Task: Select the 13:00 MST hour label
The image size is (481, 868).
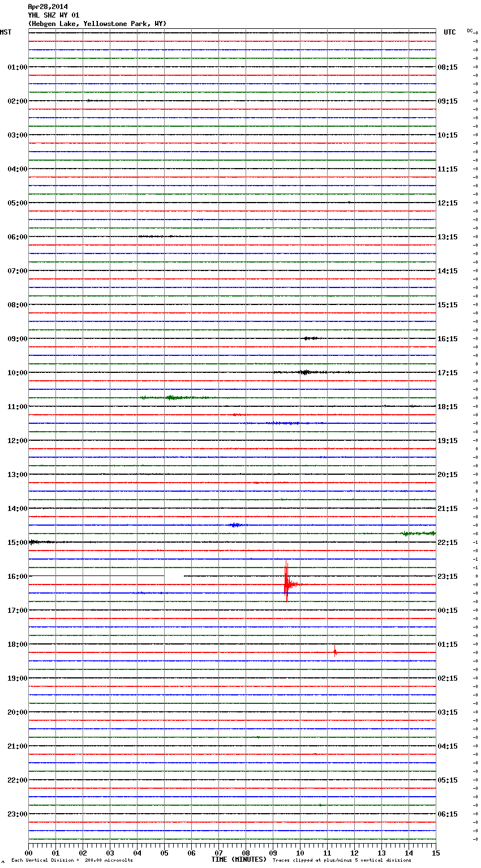Action: tap(17, 475)
